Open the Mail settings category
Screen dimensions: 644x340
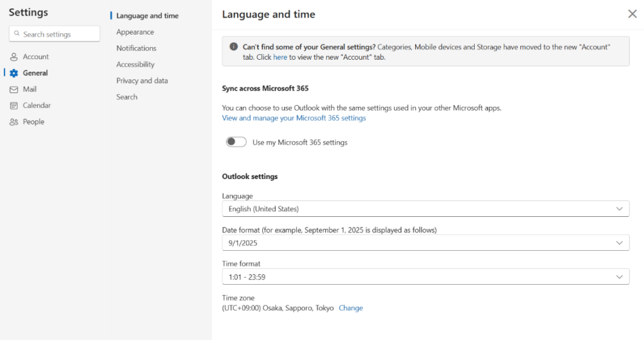(x=30, y=89)
